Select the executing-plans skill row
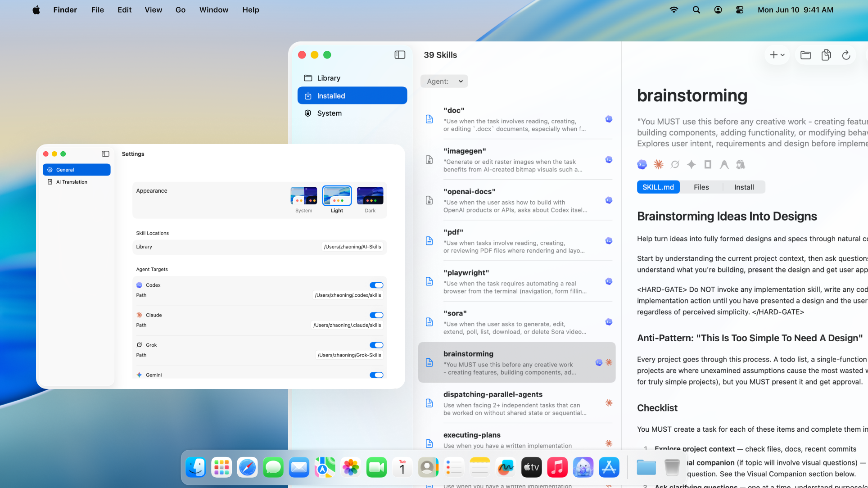Image resolution: width=868 pixels, height=488 pixels. [x=517, y=440]
